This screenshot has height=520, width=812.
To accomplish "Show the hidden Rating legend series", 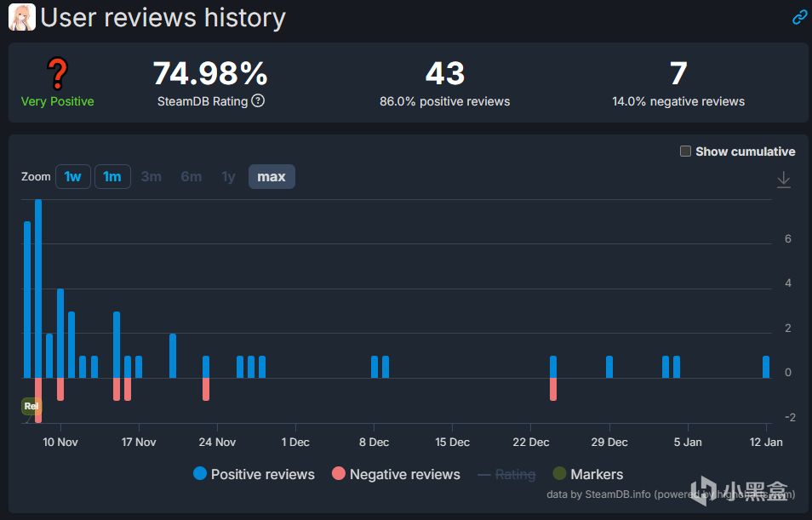I will click(x=506, y=474).
